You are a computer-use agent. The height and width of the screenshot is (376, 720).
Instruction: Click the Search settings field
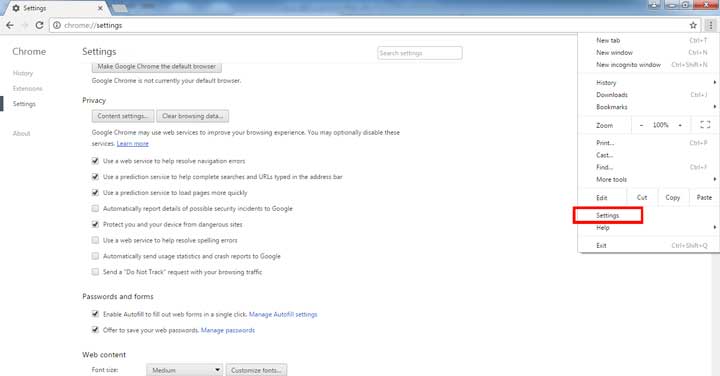[x=420, y=53]
